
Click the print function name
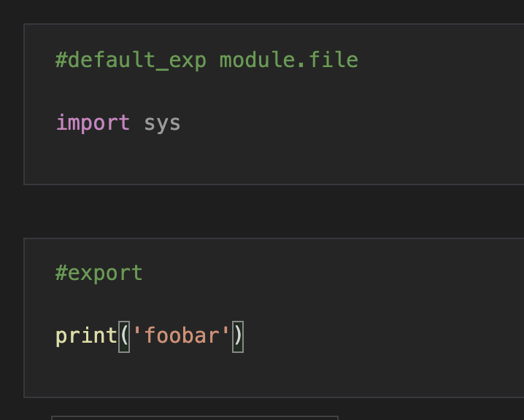(x=87, y=336)
